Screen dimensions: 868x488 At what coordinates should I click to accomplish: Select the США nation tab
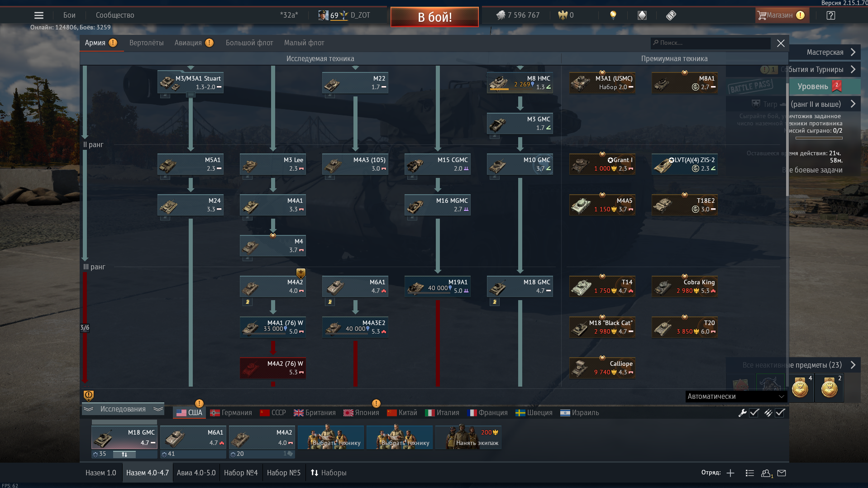pyautogui.click(x=189, y=413)
